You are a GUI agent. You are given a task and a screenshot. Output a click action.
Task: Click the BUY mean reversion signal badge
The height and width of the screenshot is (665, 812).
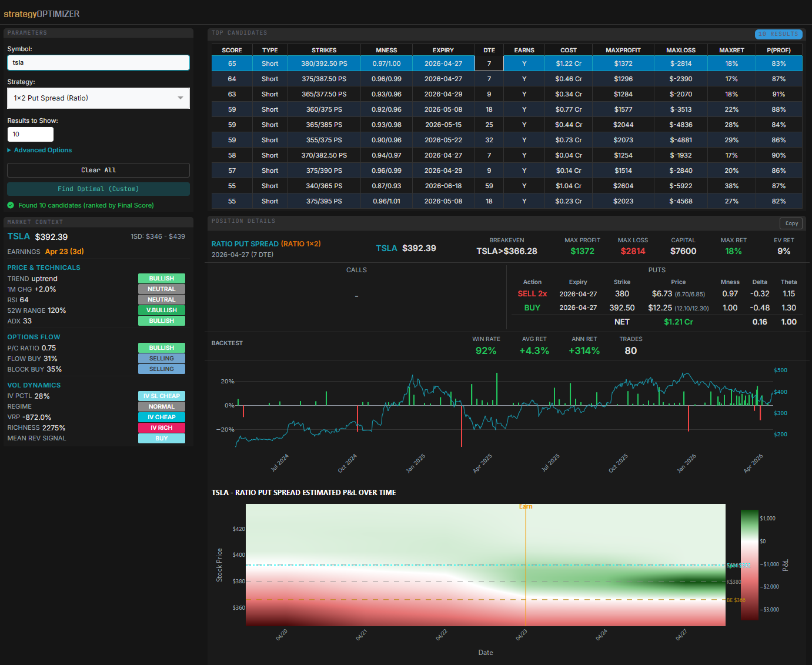pos(162,439)
